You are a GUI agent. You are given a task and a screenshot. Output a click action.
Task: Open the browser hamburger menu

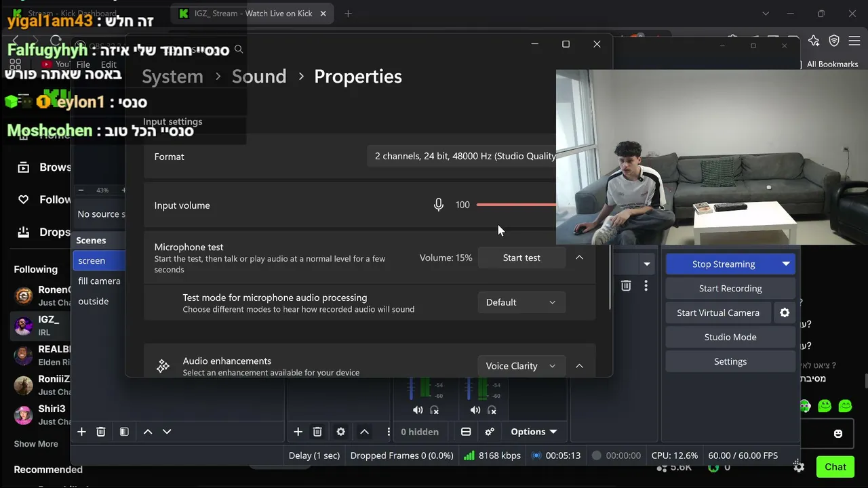click(854, 41)
